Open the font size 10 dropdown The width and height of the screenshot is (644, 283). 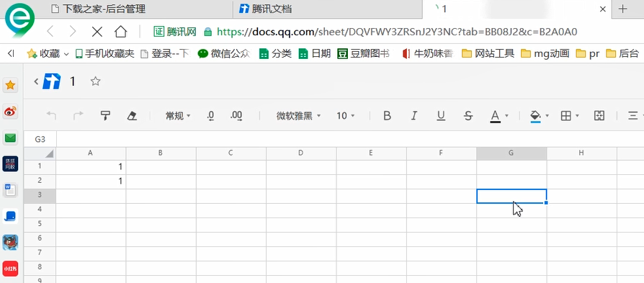[345, 116]
